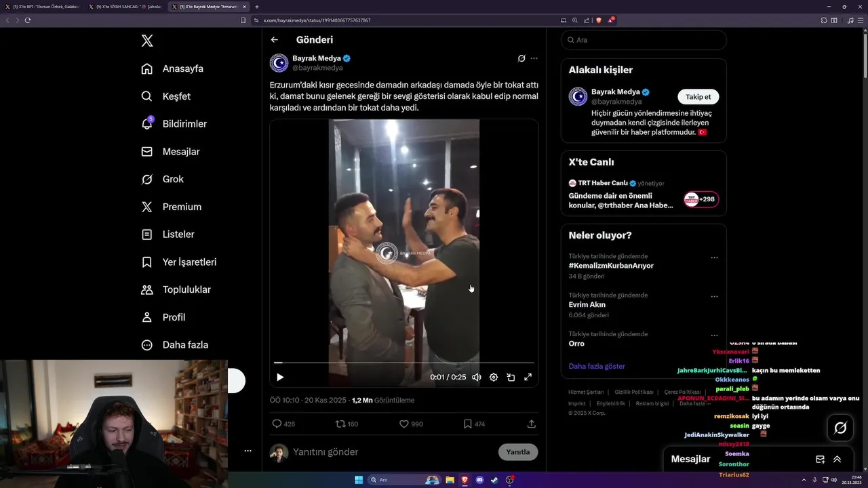Viewport: 868px width, 488px height.
Task: Click the X logo in the sidebar
Action: [x=147, y=41]
